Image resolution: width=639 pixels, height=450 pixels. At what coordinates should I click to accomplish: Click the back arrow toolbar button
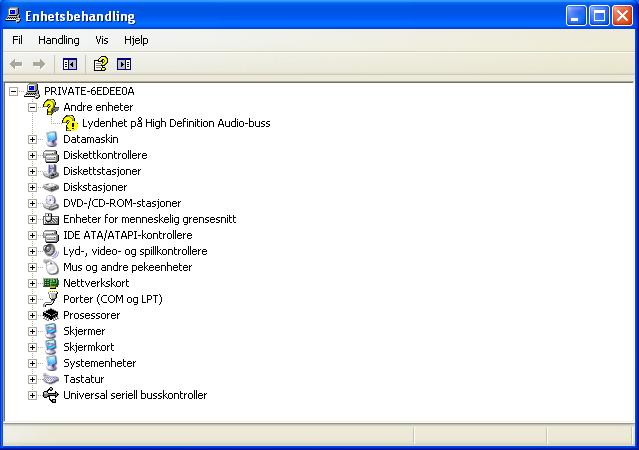[16, 64]
